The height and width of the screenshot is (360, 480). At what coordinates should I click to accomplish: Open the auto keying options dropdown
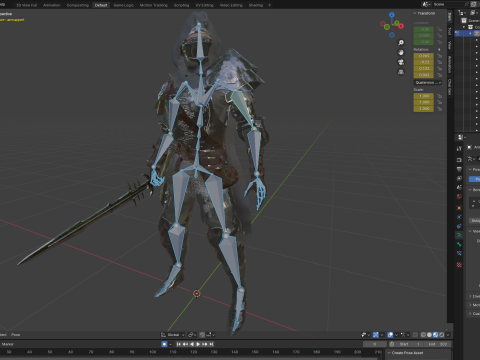click(170, 344)
